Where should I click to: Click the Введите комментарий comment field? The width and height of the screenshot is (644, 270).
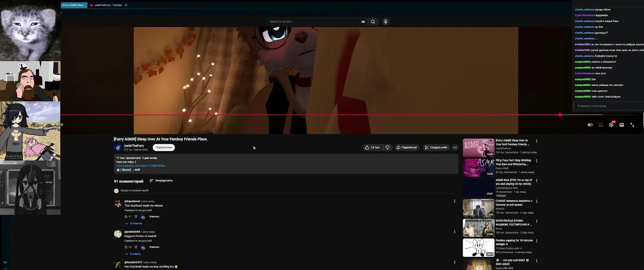pos(288,190)
